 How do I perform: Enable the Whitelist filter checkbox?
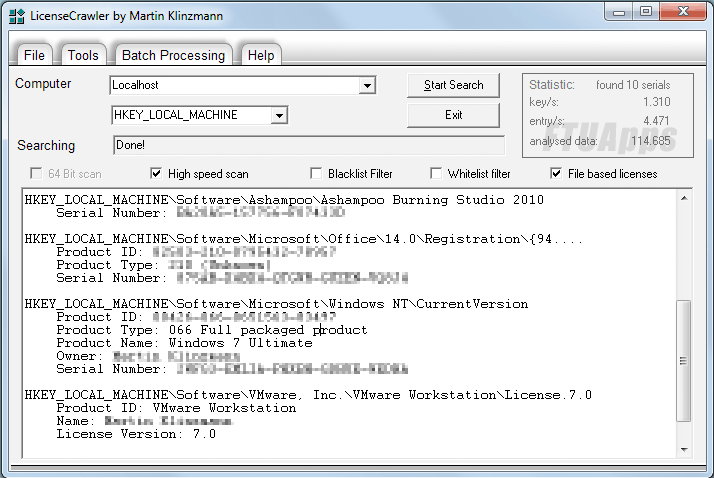click(436, 173)
